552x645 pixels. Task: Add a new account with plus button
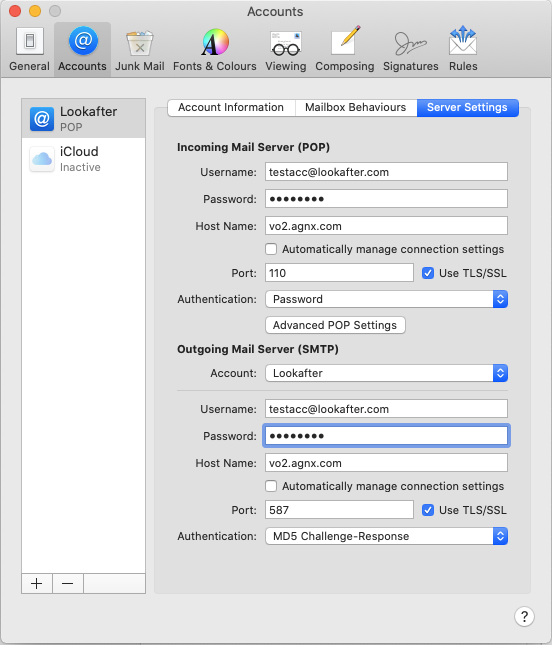coord(37,583)
